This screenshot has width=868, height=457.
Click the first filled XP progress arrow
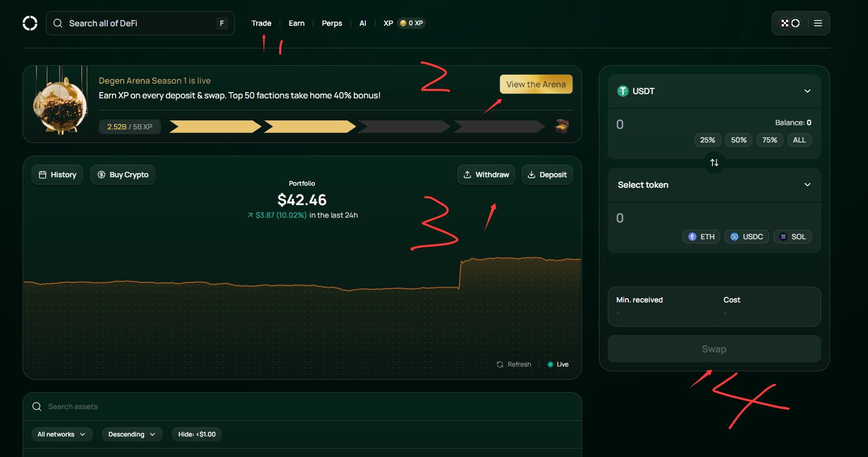[x=215, y=127]
